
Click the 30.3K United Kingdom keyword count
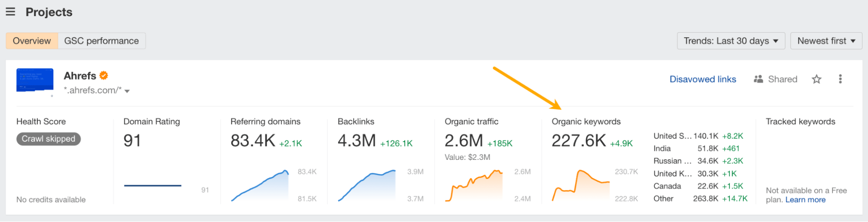(x=708, y=174)
